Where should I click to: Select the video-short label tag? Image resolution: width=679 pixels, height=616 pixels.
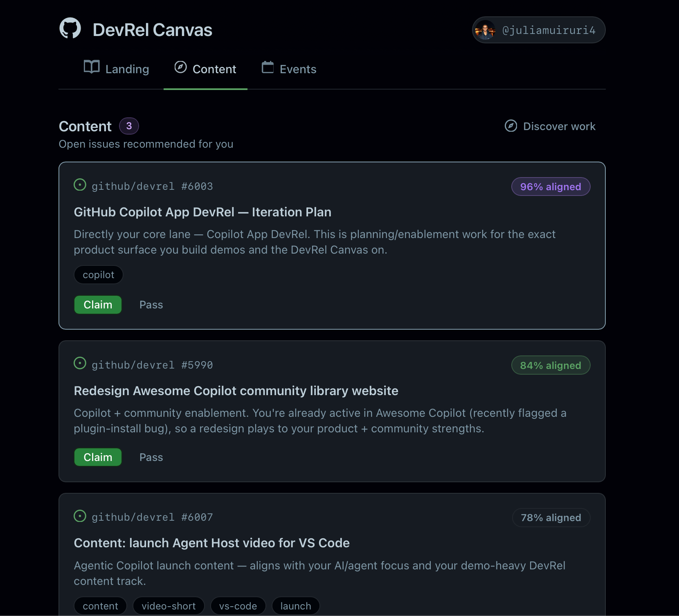click(x=169, y=606)
